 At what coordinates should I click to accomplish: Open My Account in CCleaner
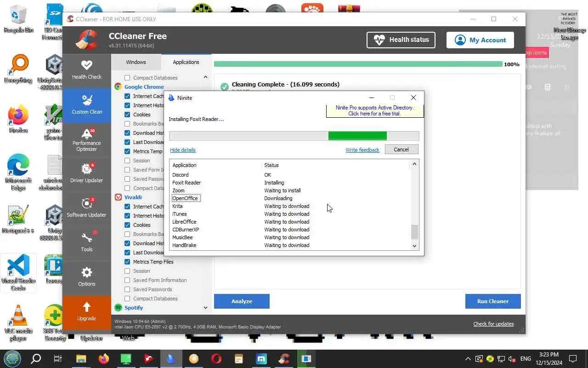coord(480,40)
